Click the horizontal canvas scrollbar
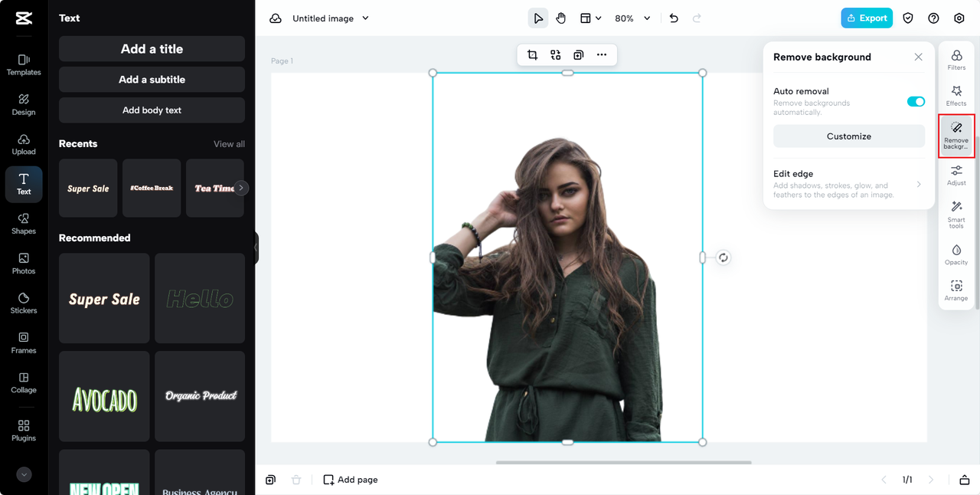Screen dimensions: 980x495 [624, 462]
